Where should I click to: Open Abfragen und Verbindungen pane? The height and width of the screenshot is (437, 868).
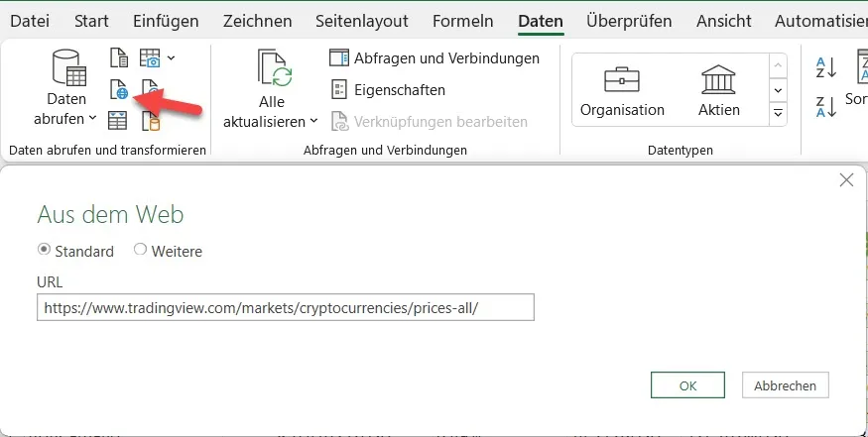pyautogui.click(x=434, y=58)
